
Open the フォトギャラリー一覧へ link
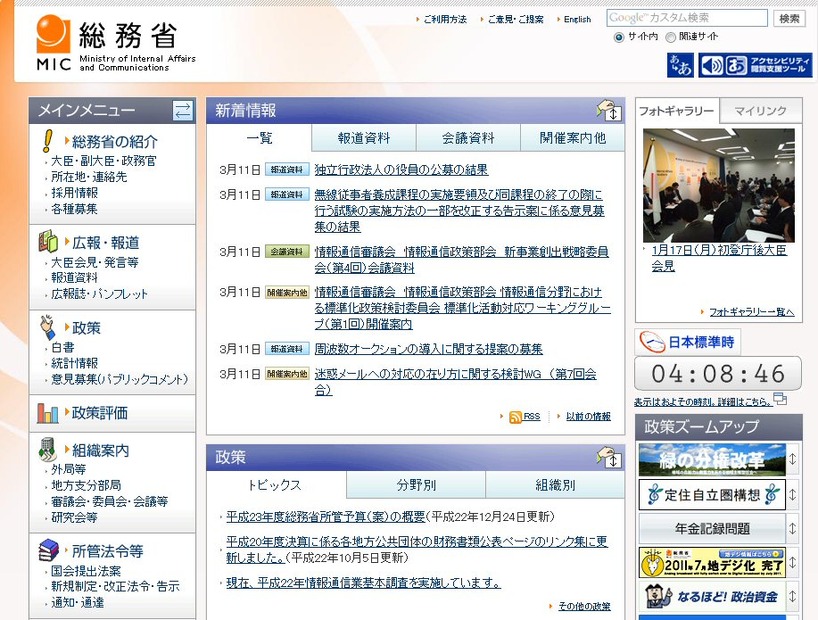click(752, 312)
